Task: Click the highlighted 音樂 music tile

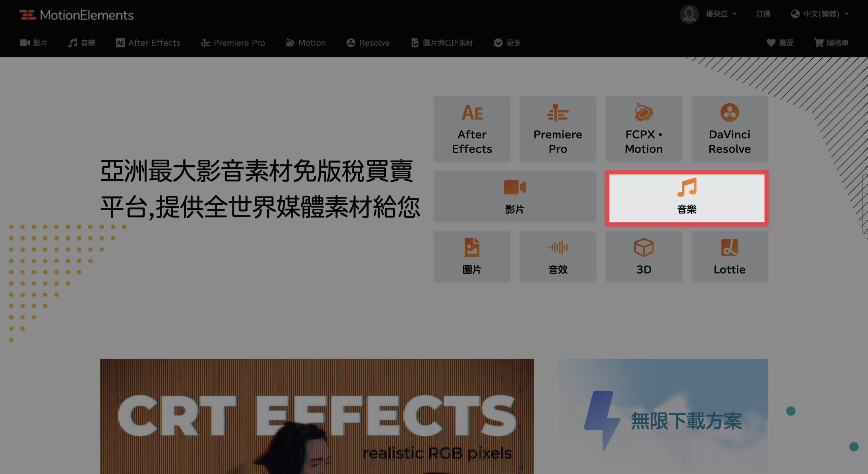Action: (687, 198)
